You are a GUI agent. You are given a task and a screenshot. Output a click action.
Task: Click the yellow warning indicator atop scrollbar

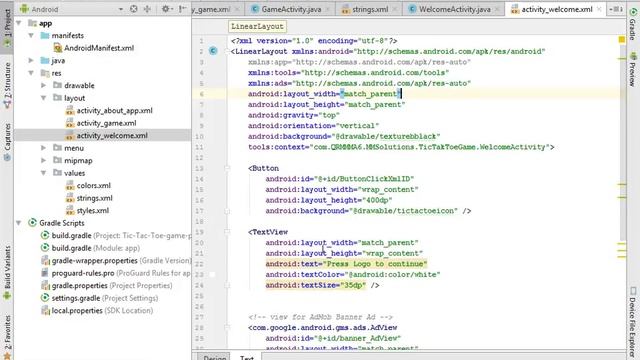[x=622, y=40]
